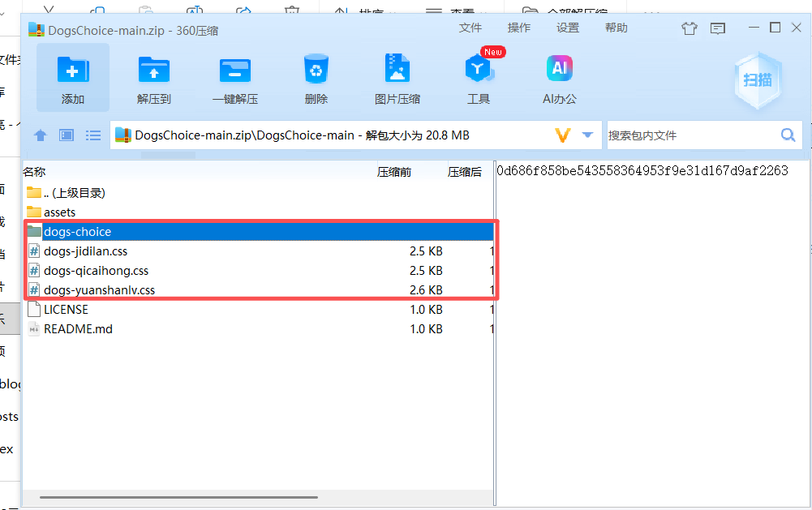Click the Extract To (解压到) icon

pyautogui.click(x=154, y=71)
